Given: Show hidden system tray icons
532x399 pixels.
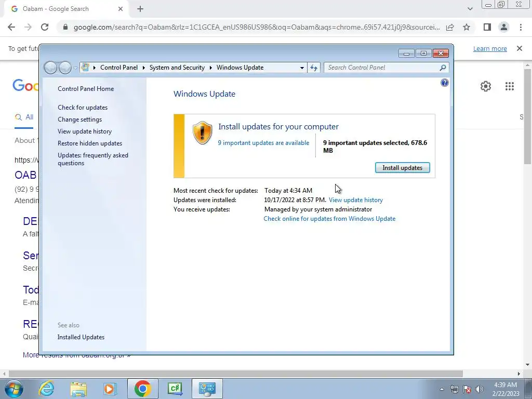Looking at the screenshot, I should [442, 389].
